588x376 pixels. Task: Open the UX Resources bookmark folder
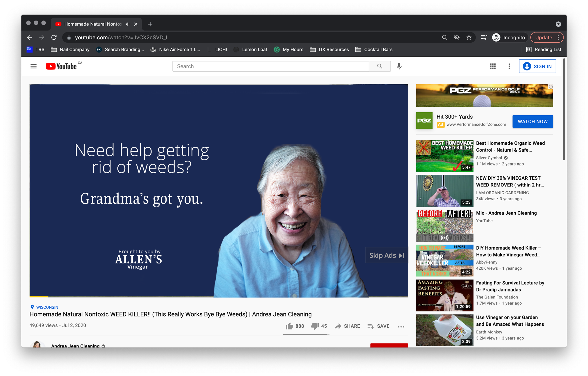330,49
